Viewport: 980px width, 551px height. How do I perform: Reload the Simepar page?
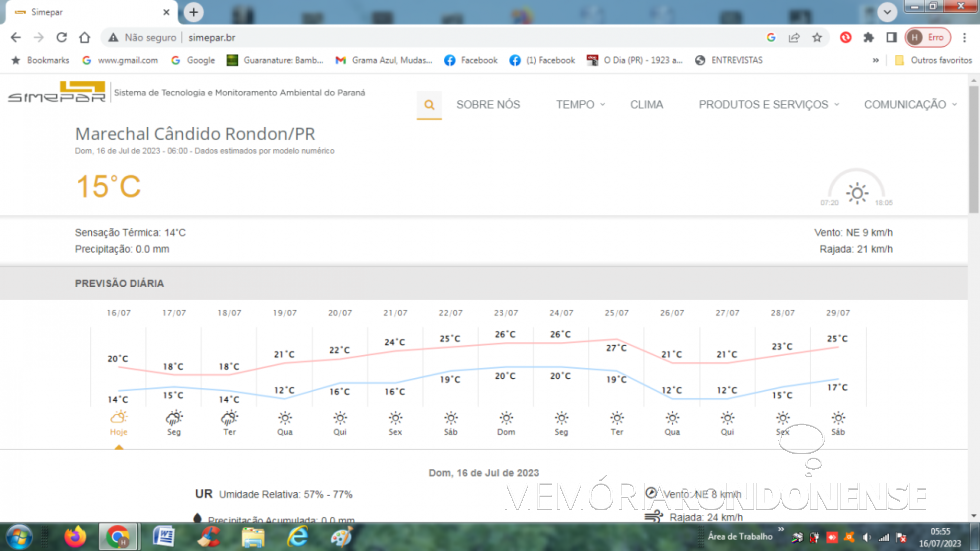tap(62, 37)
